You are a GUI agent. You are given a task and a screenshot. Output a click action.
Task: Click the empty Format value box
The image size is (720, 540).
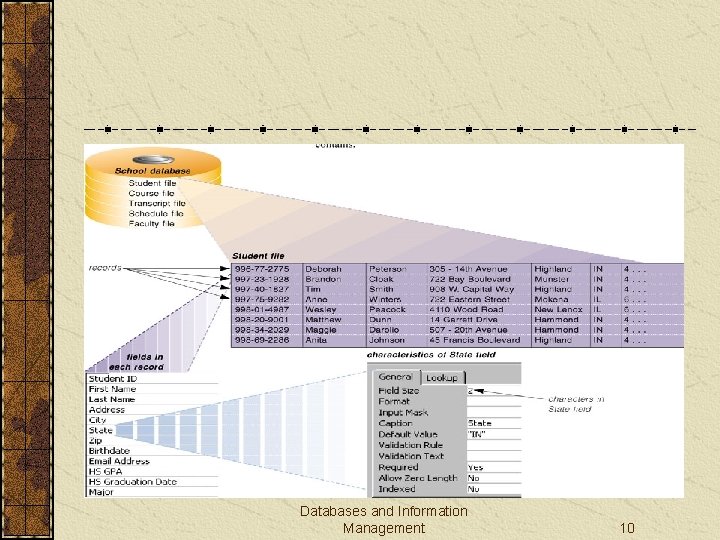coord(494,401)
